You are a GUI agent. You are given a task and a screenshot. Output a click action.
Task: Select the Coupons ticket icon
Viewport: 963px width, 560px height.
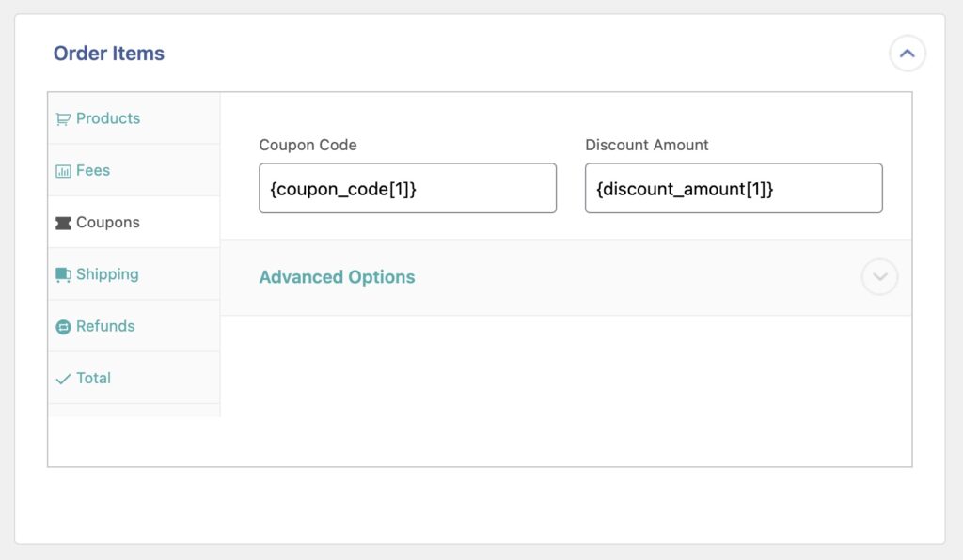coord(64,223)
